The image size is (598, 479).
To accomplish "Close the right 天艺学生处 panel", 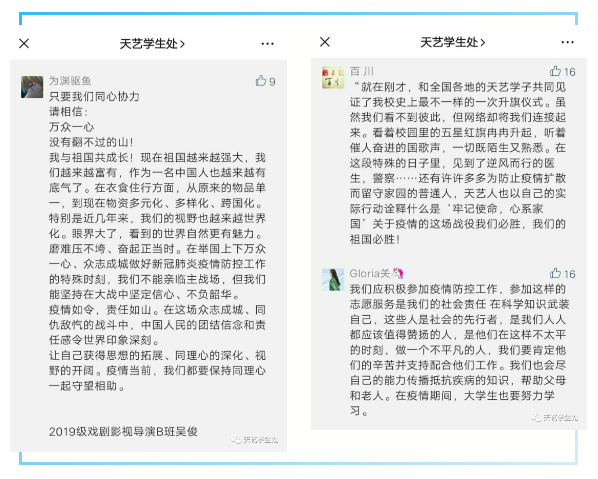I will pos(325,42).
